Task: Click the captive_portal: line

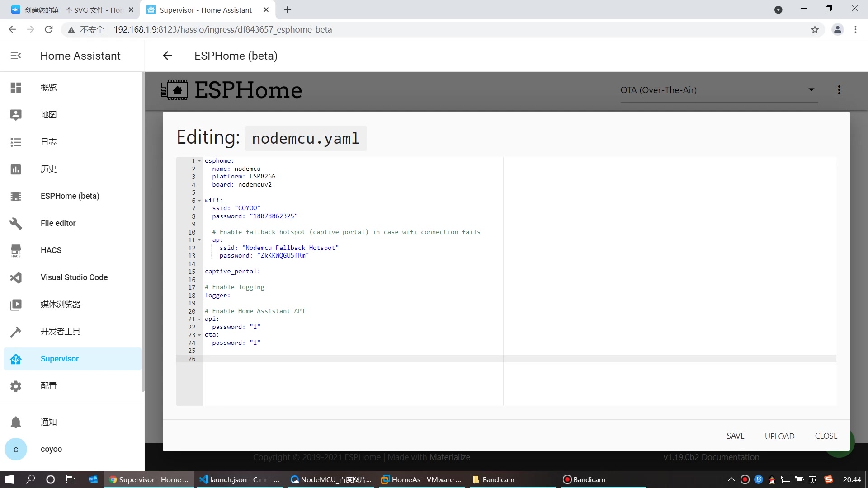Action: 232,272
